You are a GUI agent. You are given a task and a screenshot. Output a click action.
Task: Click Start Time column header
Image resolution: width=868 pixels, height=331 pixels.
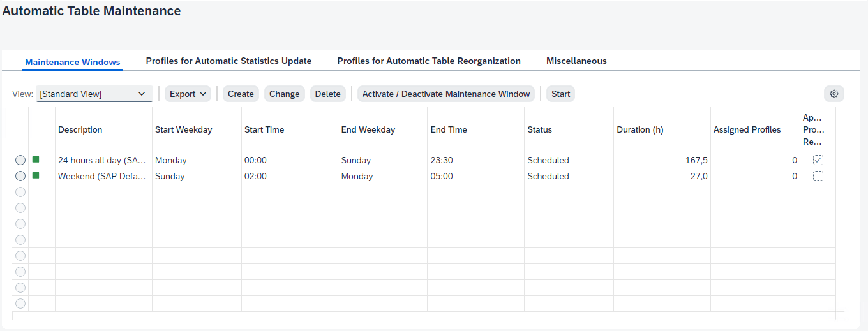pos(290,129)
